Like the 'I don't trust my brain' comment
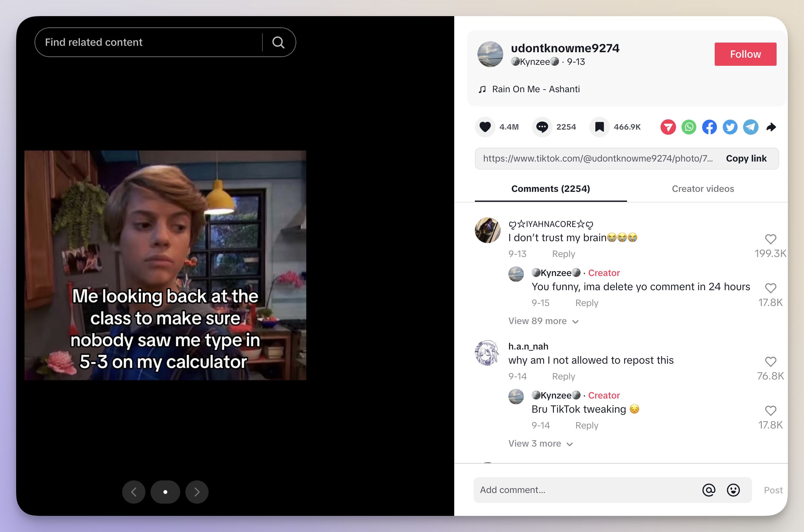The image size is (804, 532). pyautogui.click(x=770, y=239)
